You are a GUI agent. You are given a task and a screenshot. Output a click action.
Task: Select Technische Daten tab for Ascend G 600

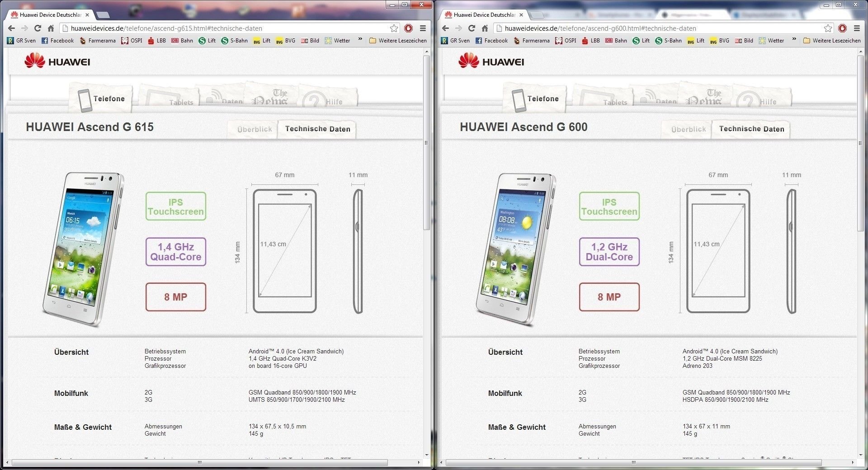[x=751, y=129]
